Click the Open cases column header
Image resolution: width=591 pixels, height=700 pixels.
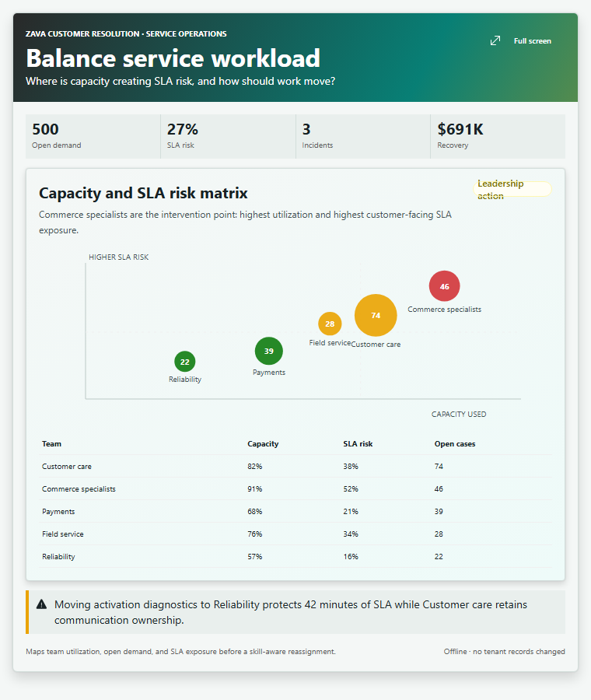pos(455,444)
